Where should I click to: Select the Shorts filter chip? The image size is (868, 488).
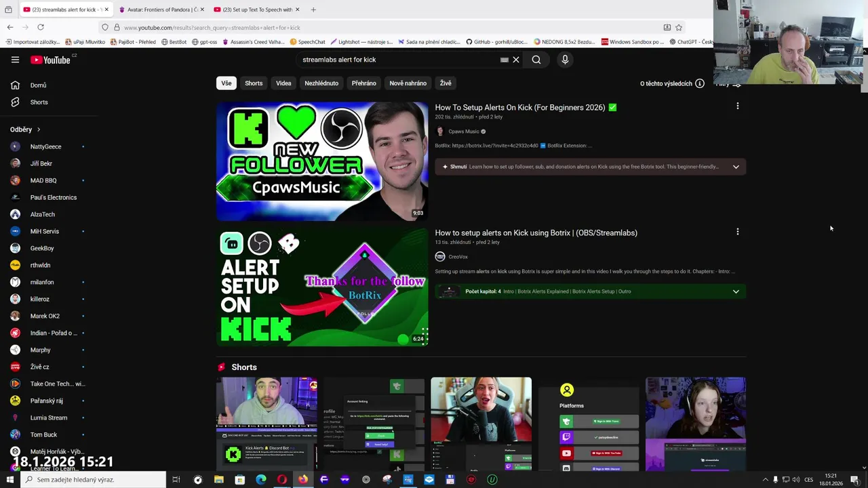click(x=254, y=83)
